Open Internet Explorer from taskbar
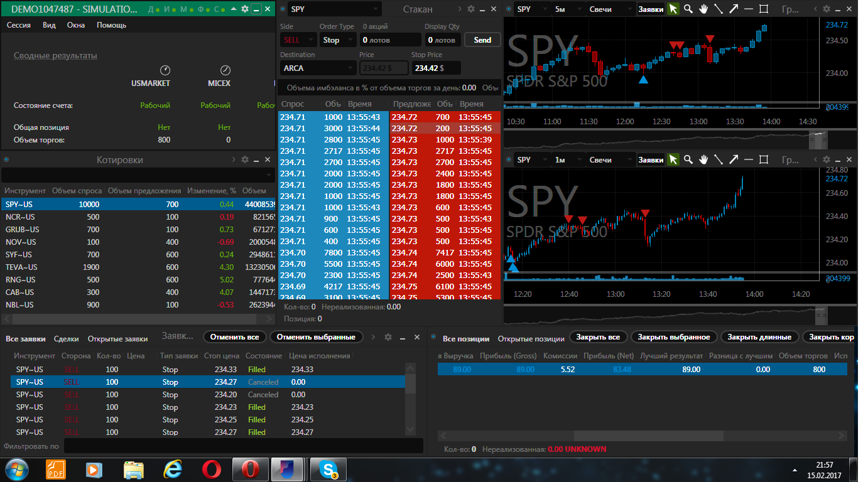The height and width of the screenshot is (482, 868). click(x=172, y=469)
